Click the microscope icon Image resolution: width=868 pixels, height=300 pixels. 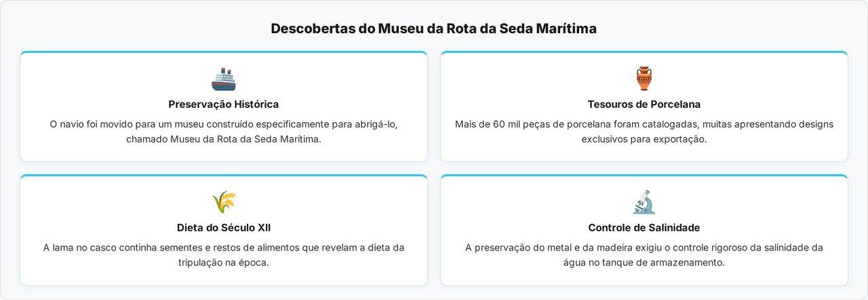click(x=644, y=202)
